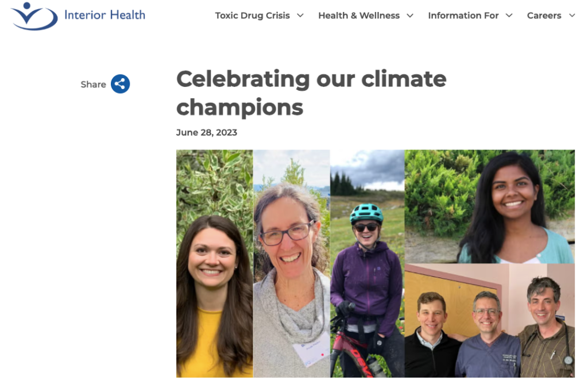Click the June 28, 2023 date
Screen dimensions: 588x388
[x=207, y=132]
